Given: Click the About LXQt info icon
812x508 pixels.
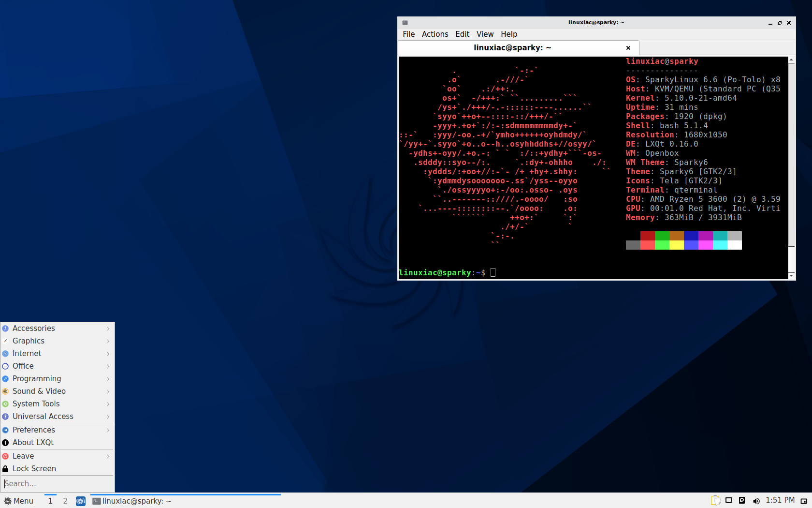Looking at the screenshot, I should tap(5, 443).
